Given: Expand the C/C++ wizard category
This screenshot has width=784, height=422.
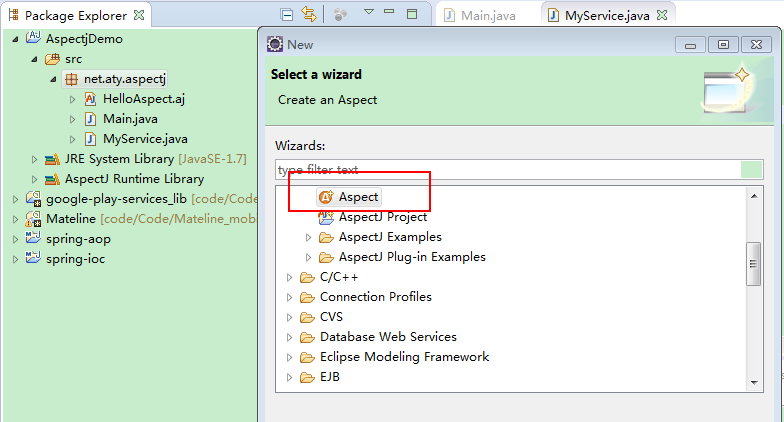Looking at the screenshot, I should (290, 277).
